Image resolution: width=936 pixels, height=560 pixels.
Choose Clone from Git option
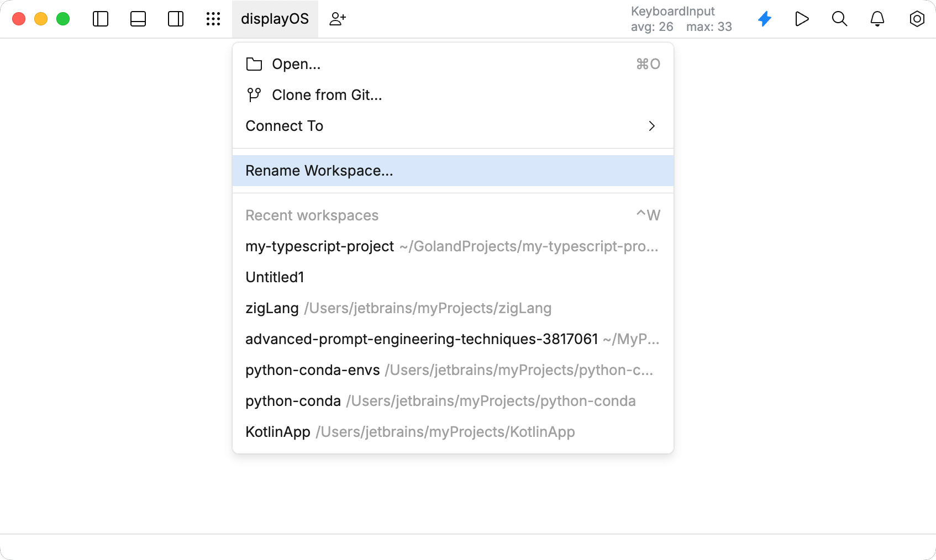pos(326,94)
